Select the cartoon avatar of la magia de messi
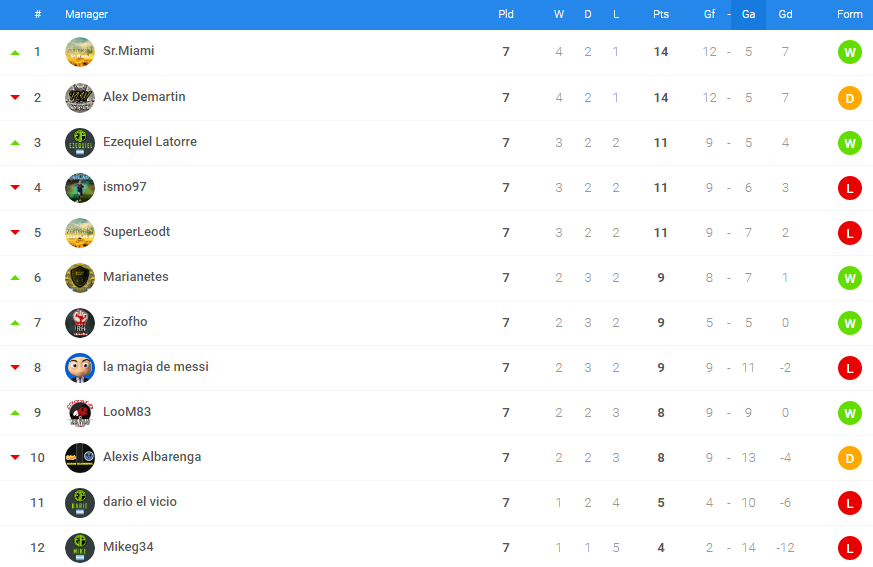 tap(80, 368)
